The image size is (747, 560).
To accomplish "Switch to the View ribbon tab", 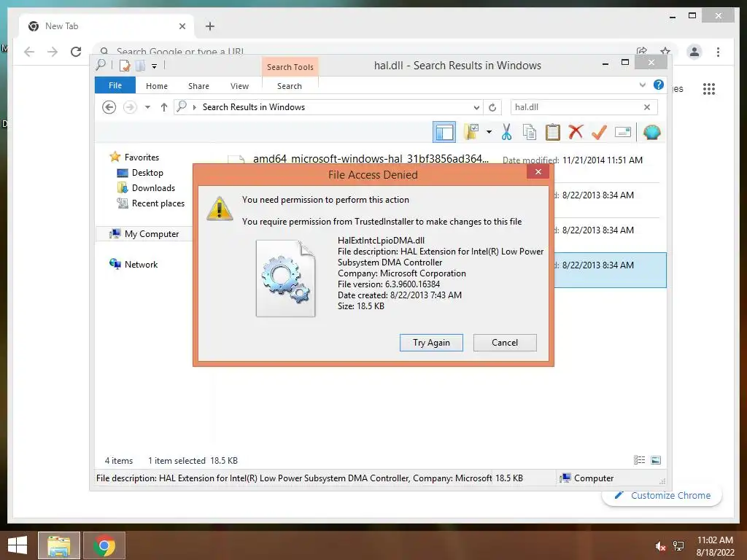I will 239,86.
